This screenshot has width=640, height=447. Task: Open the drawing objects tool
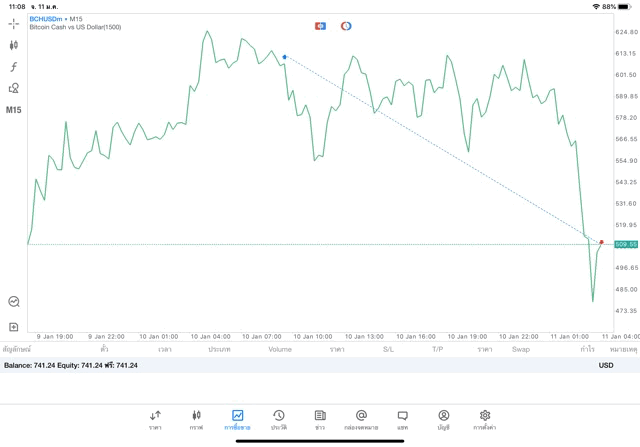(x=14, y=88)
